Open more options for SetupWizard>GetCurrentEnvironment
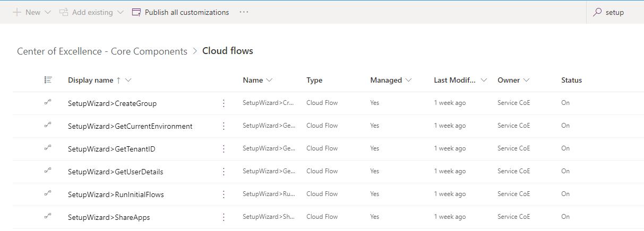644x231 pixels. [x=224, y=126]
